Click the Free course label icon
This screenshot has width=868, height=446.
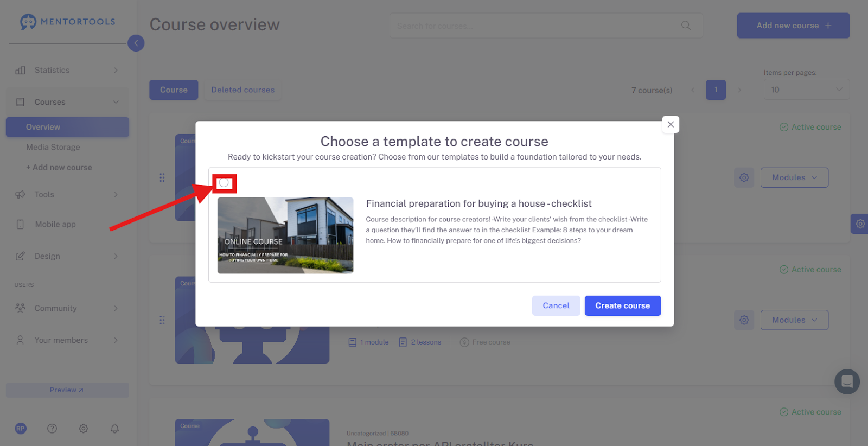[x=464, y=342]
